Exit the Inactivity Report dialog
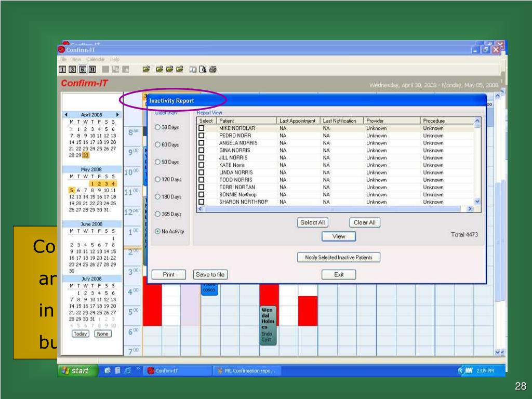 (x=339, y=274)
